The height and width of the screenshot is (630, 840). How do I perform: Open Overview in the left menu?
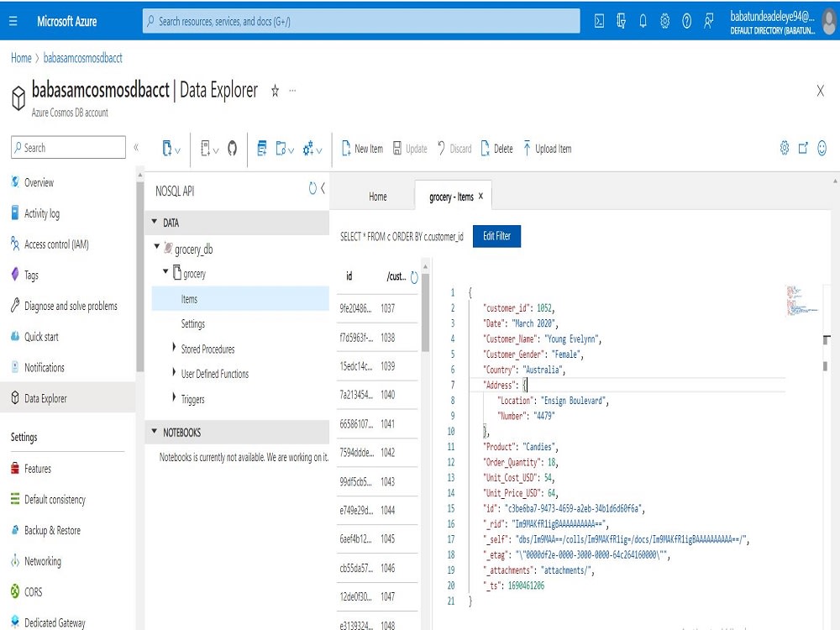coord(39,182)
